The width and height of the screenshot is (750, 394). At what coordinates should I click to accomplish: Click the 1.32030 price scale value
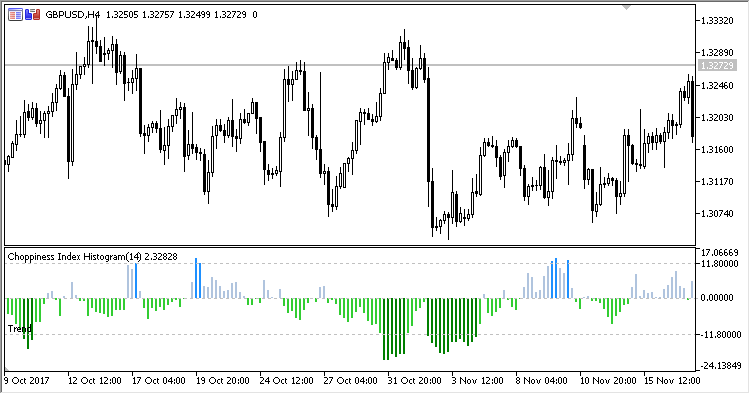tap(717, 118)
